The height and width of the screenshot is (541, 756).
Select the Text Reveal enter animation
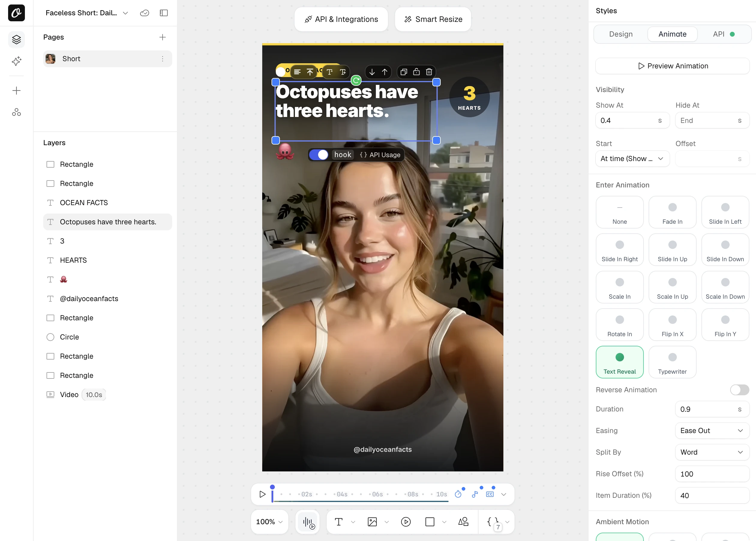pos(619,362)
